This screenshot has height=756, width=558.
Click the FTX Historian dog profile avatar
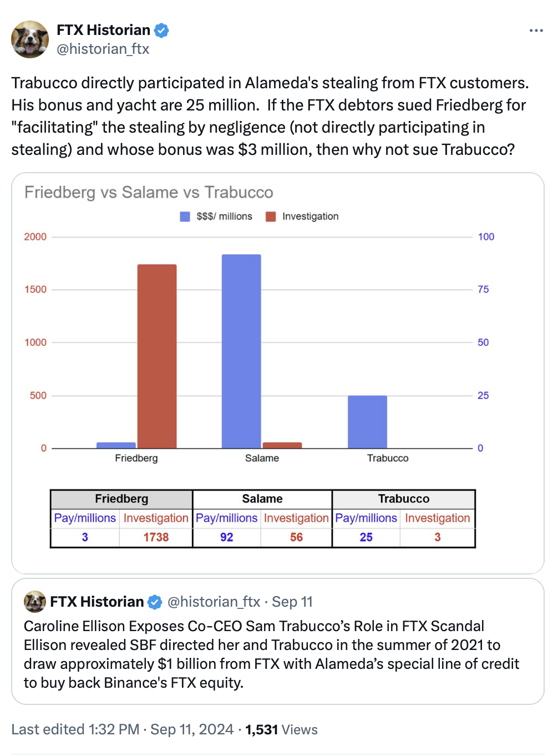pos(30,39)
